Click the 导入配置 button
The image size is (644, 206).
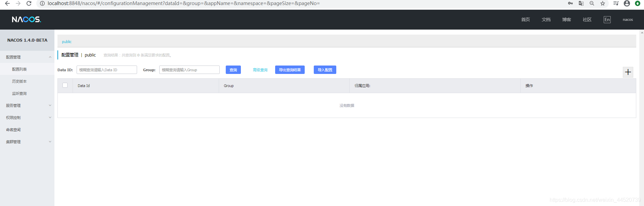325,70
